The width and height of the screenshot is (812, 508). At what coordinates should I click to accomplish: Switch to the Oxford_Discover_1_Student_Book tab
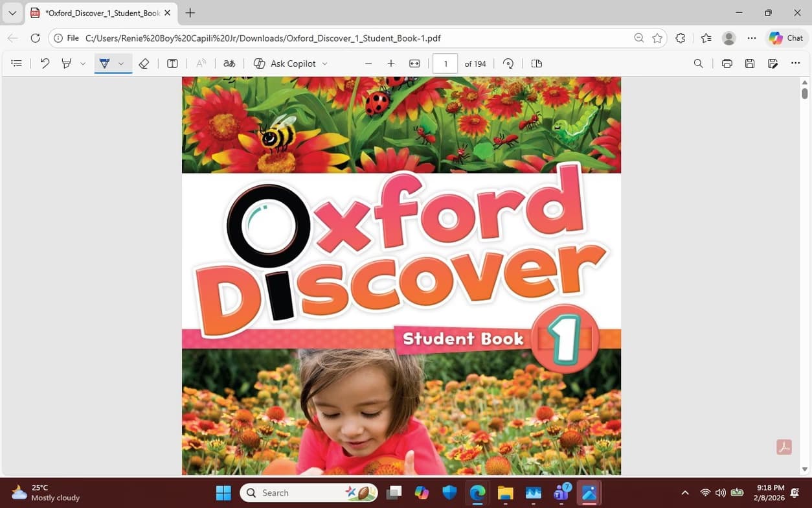coord(97,12)
